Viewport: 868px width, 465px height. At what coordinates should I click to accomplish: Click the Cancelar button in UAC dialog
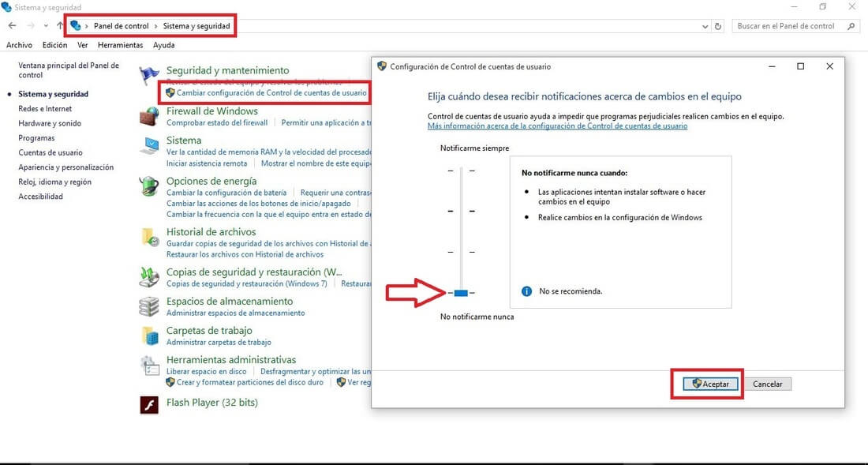point(767,384)
